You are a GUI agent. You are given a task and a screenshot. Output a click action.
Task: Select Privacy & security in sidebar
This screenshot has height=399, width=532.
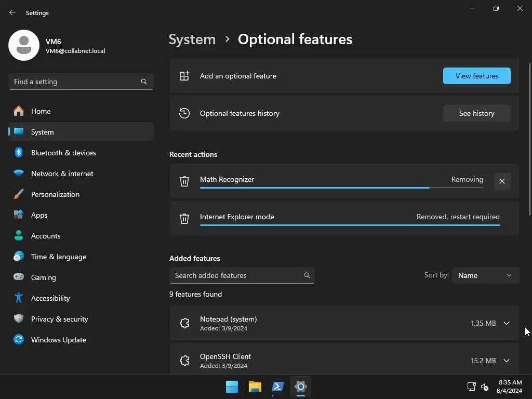point(59,319)
